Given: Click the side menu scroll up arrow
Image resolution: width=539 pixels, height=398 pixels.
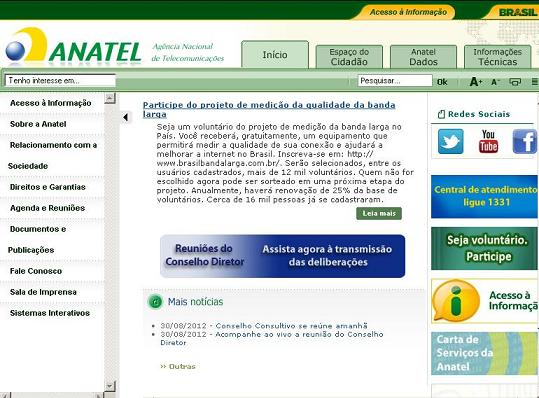Looking at the screenshot, I should pos(110,98).
